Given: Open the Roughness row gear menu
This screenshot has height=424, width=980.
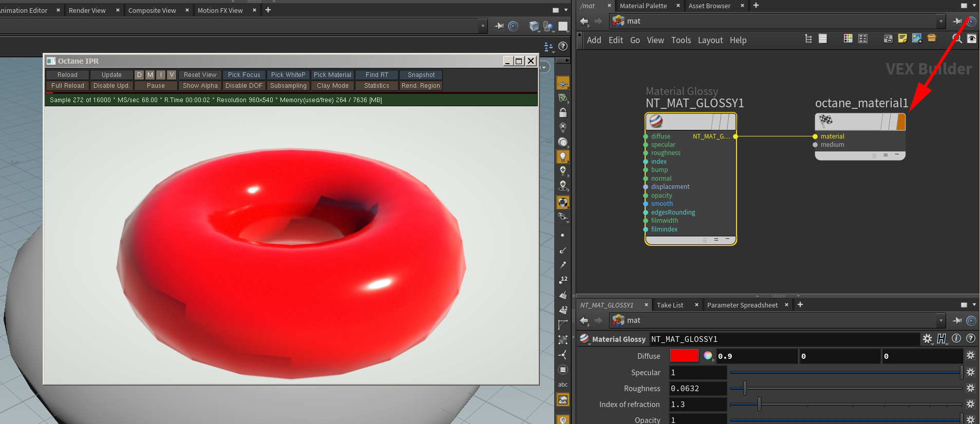Looking at the screenshot, I should coord(970,388).
